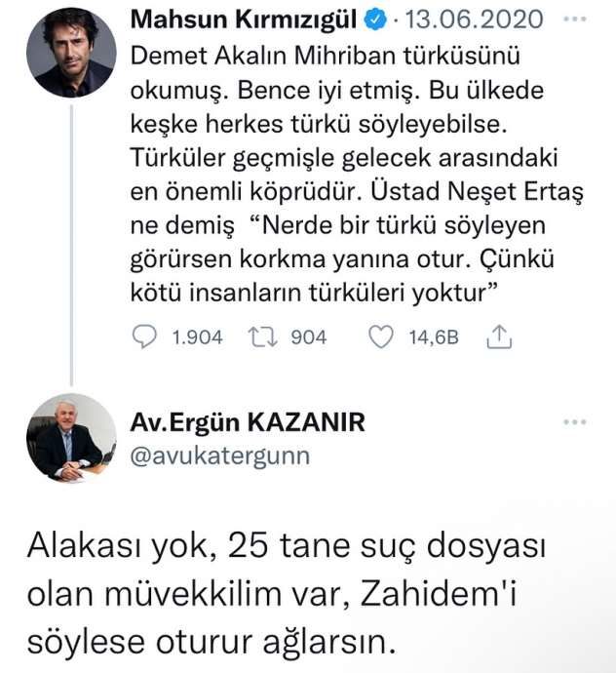Click the share upload arrow icon

(x=499, y=337)
